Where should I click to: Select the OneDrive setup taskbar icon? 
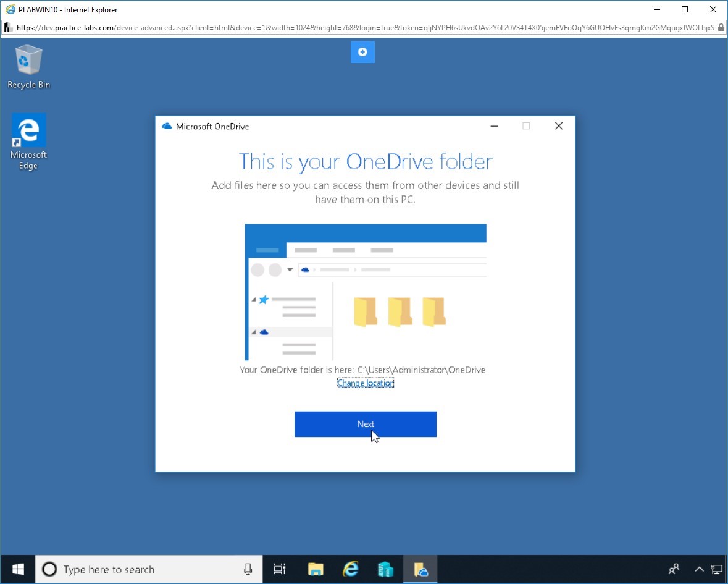pyautogui.click(x=420, y=569)
